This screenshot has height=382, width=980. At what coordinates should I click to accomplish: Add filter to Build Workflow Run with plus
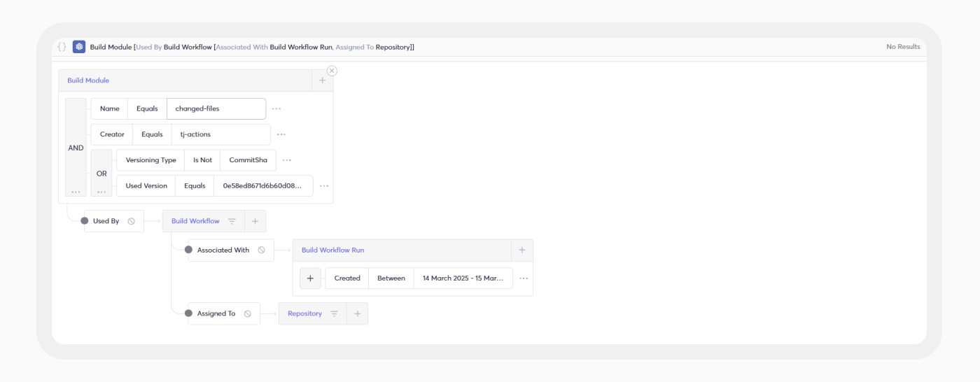tap(310, 278)
